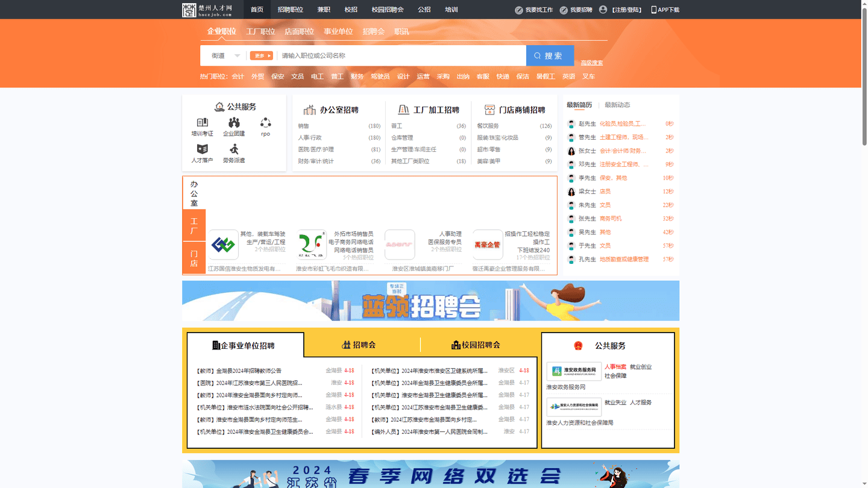Click the 春季网络双选会 banner
Image resolution: width=868 pixels, height=488 pixels.
pos(430,474)
